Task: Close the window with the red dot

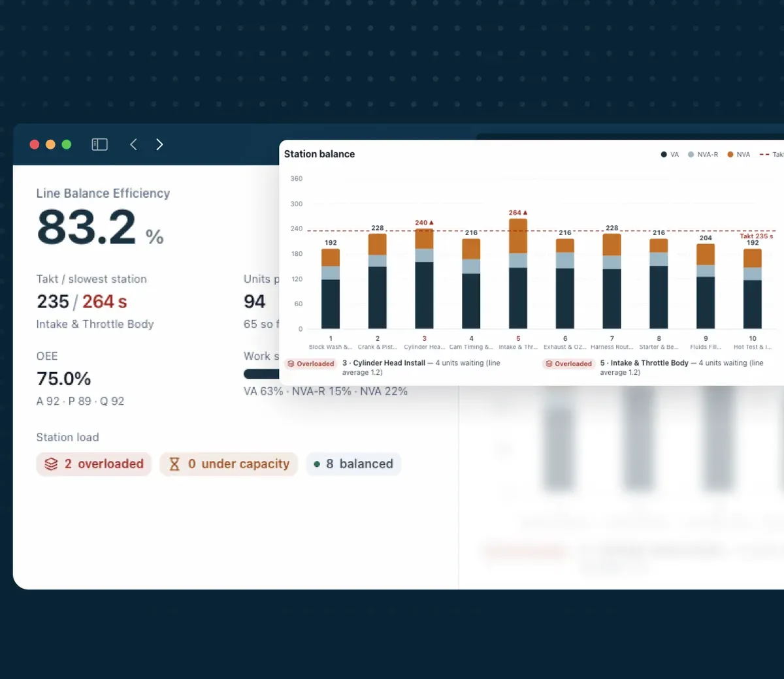Action: pos(35,144)
